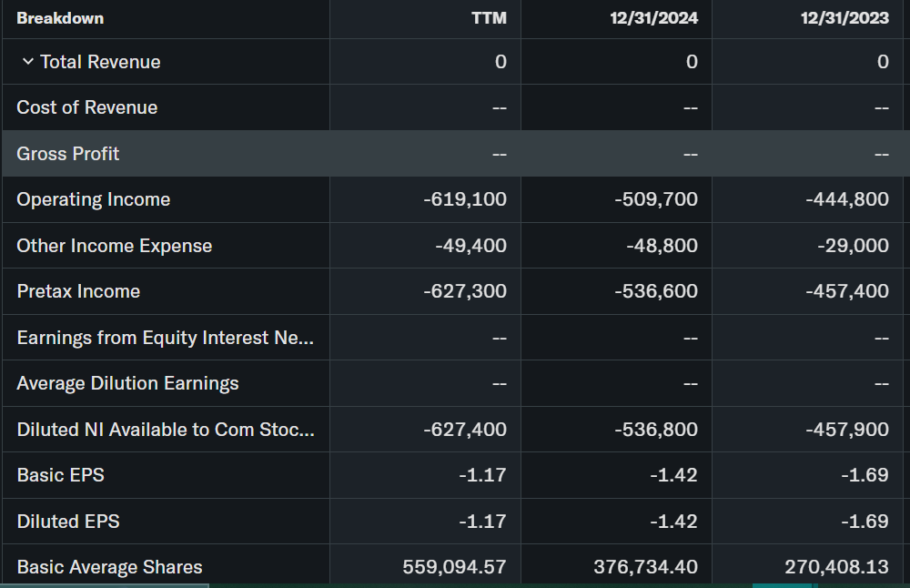910x588 pixels.
Task: Select the 2024 Pretax Income value -536,600
Action: (656, 291)
